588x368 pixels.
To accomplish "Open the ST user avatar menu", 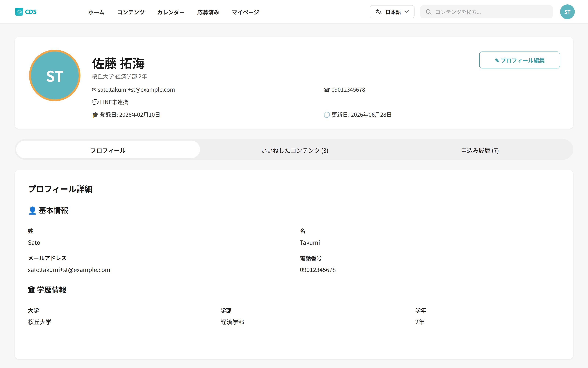I will pyautogui.click(x=567, y=12).
